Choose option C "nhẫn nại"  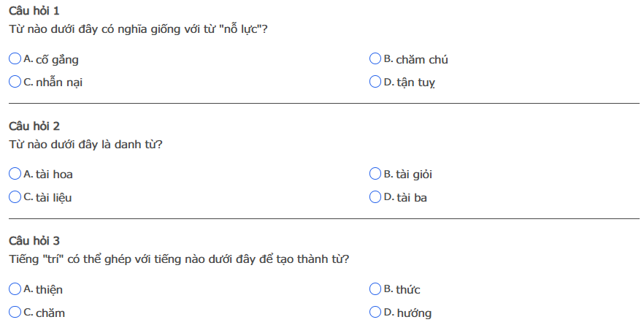point(15,82)
